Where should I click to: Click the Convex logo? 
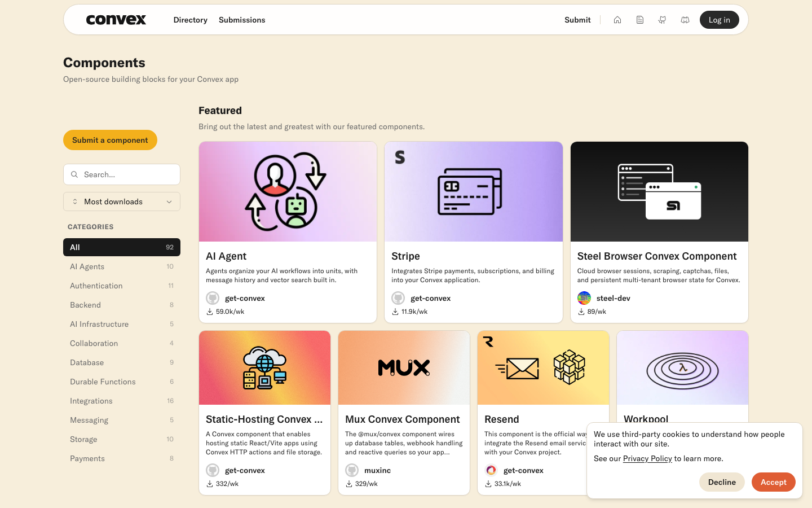coord(116,20)
